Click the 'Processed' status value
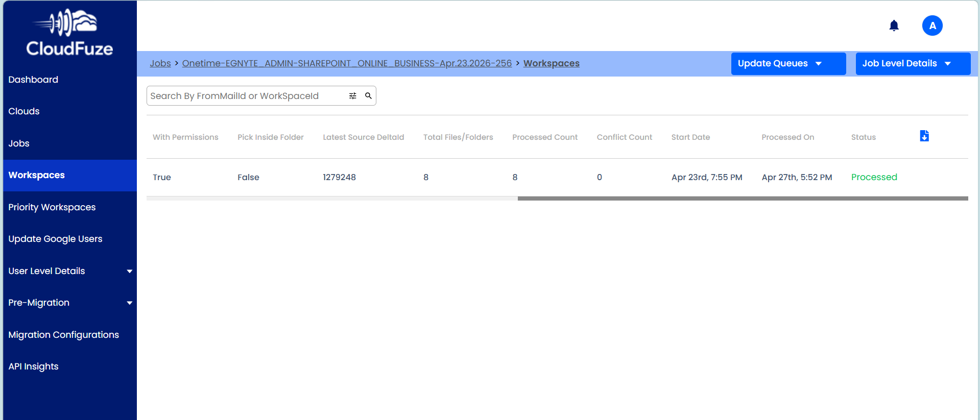The height and width of the screenshot is (420, 980). point(874,177)
